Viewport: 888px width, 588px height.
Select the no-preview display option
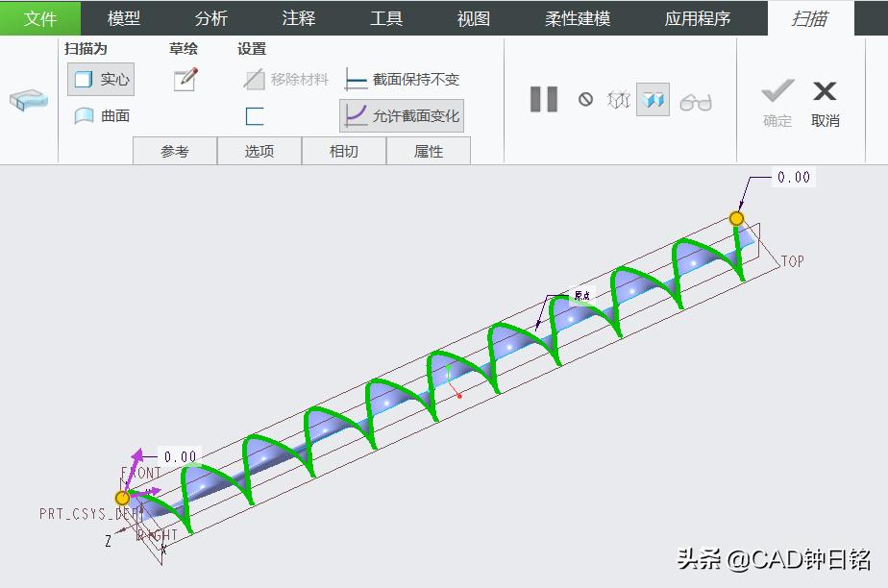pyautogui.click(x=587, y=100)
